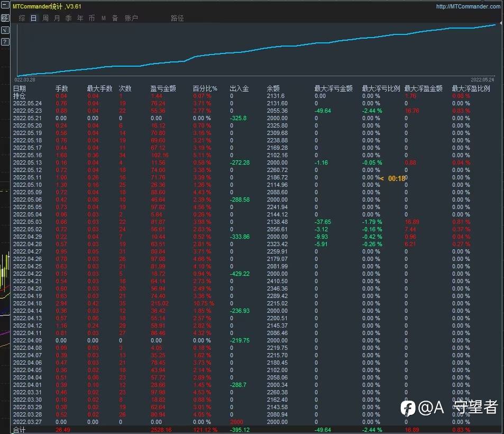Select the 日 daily statistics tab

[33, 18]
